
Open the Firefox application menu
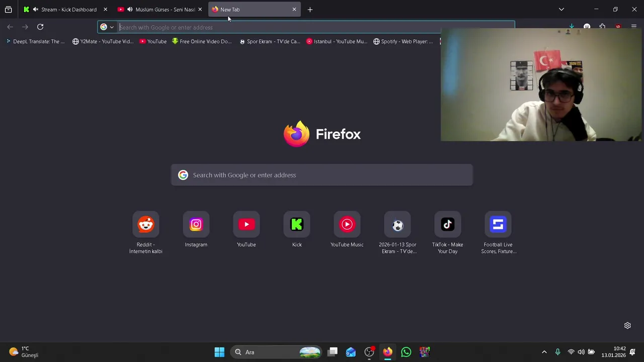click(x=633, y=26)
